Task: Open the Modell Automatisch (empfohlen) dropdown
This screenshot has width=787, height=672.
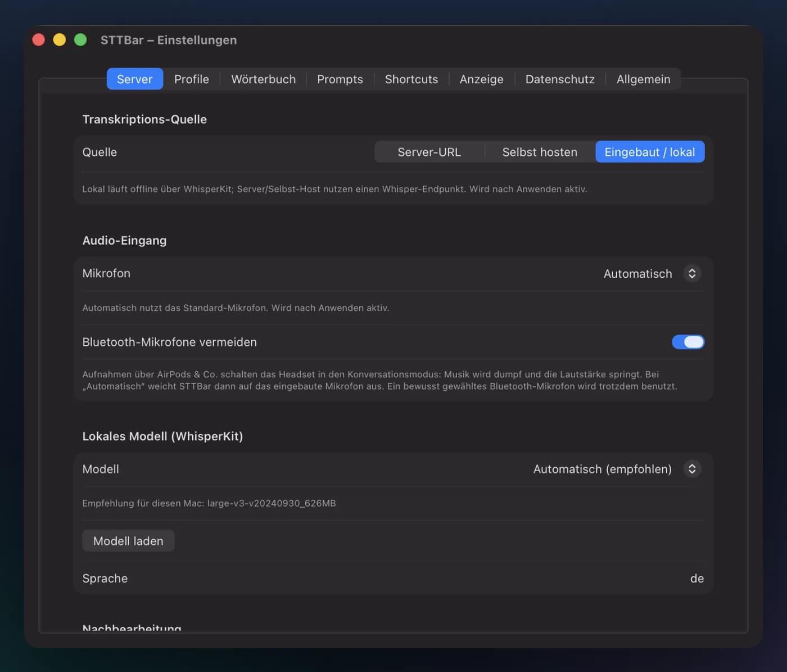Action: [617, 469]
